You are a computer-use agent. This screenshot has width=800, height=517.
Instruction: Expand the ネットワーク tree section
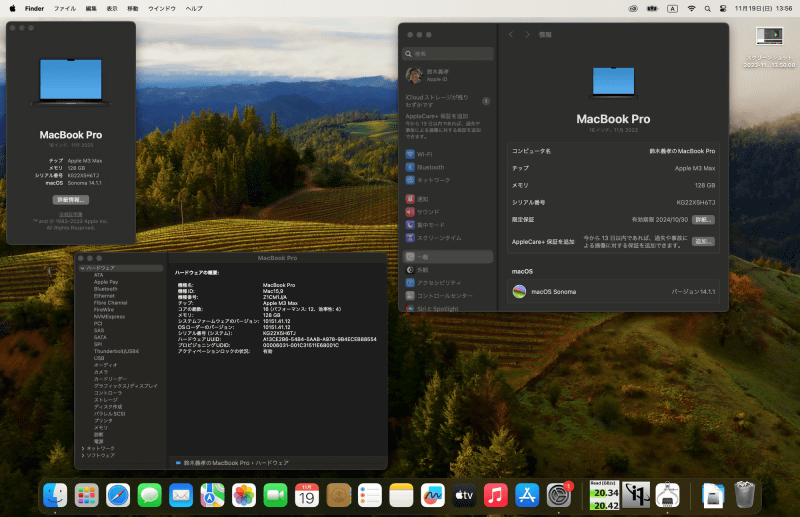click(x=82, y=448)
